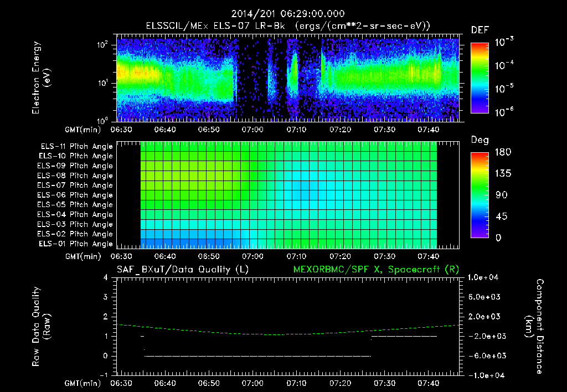
Task: Click the 1.0e+04 right axis value
Action: pos(483,277)
